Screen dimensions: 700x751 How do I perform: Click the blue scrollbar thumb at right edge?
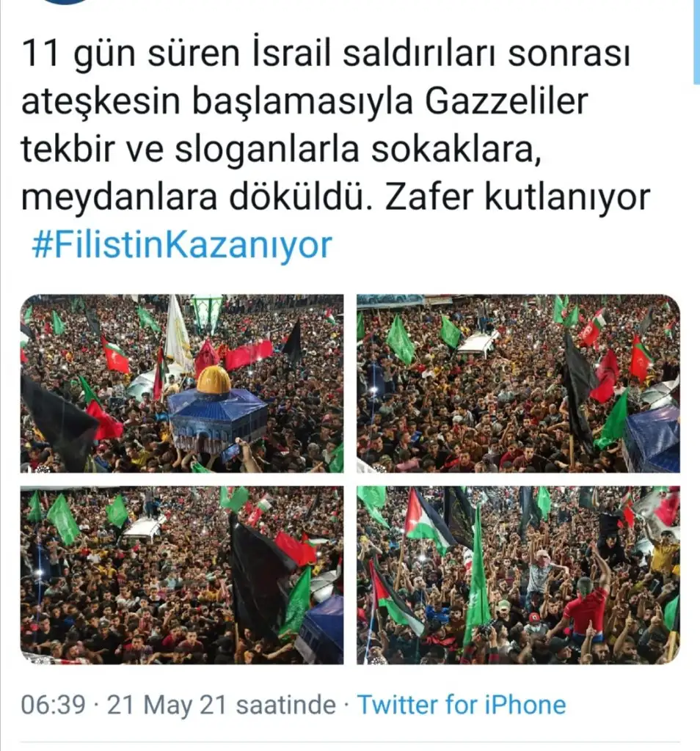click(x=696, y=41)
